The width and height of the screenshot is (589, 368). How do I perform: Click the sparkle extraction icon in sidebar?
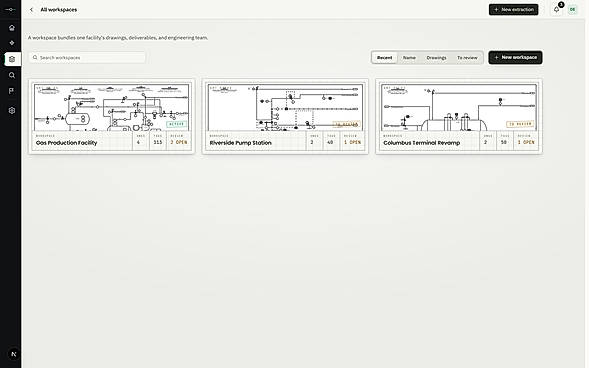tap(12, 43)
